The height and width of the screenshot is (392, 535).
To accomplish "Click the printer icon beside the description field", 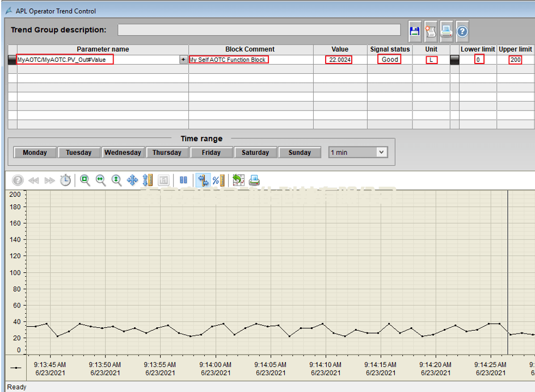I will (446, 31).
